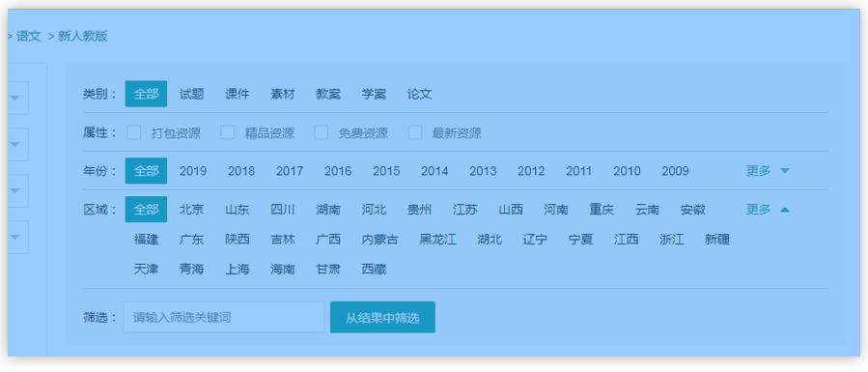The height and width of the screenshot is (372, 868).
Task: Choose region 海南
Action: point(282,270)
